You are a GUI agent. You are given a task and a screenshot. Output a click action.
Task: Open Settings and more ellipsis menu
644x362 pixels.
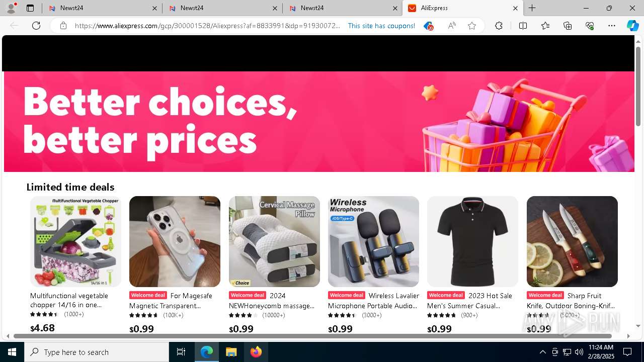pos(612,26)
